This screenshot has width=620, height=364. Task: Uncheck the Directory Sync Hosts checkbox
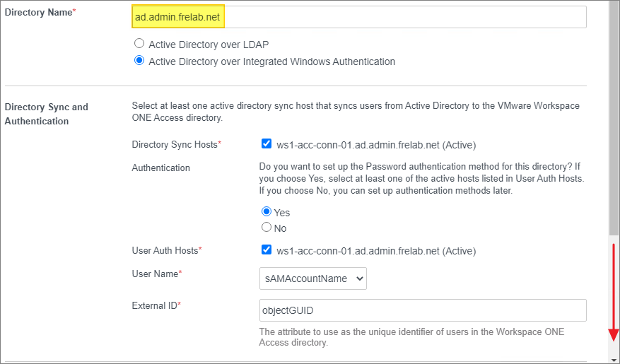pos(267,144)
